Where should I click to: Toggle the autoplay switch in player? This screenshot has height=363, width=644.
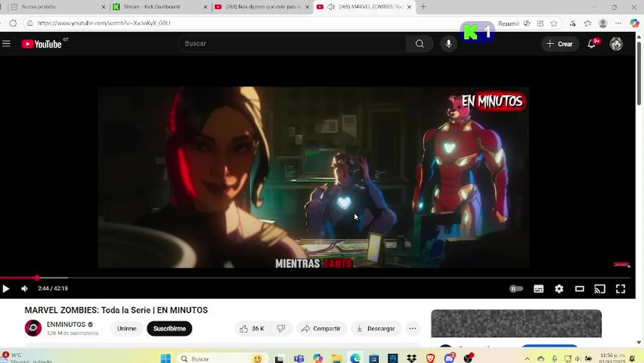pyautogui.click(x=516, y=289)
